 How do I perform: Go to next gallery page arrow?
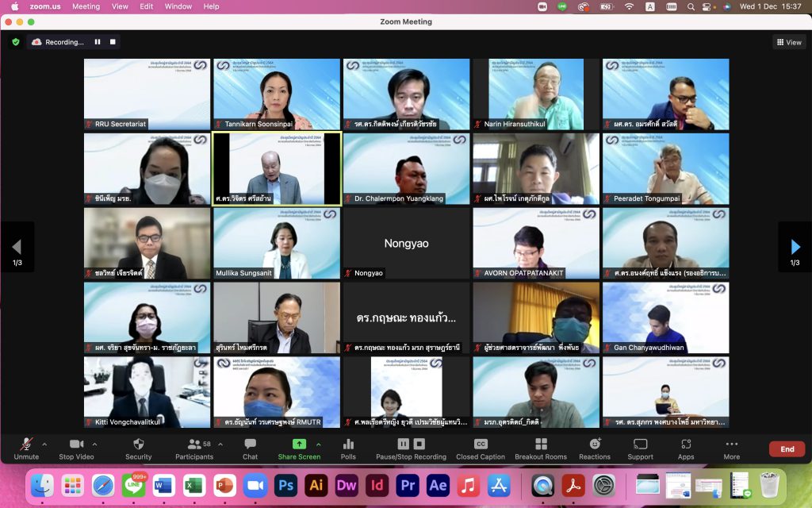pyautogui.click(x=795, y=248)
